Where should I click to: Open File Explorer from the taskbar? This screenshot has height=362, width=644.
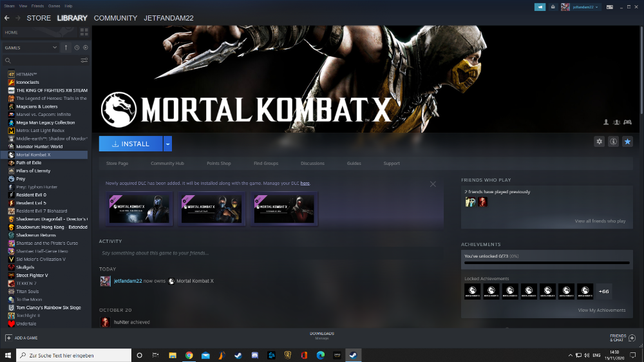[x=173, y=356]
